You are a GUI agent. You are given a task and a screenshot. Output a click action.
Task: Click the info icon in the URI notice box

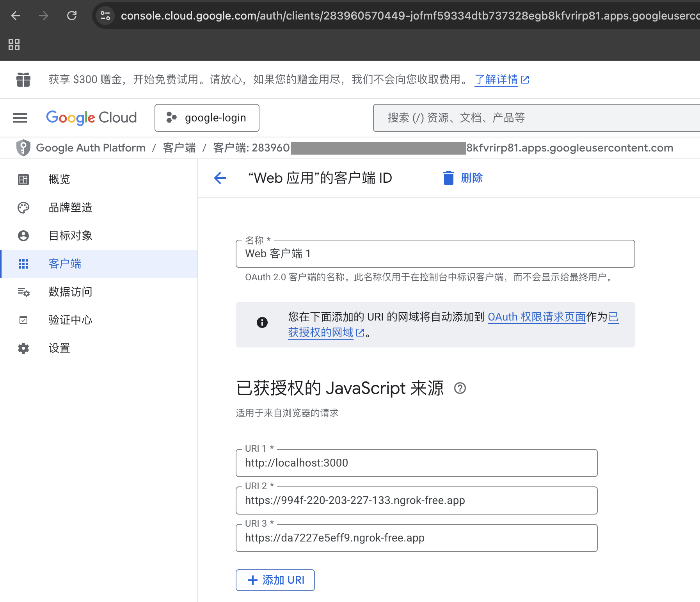tap(262, 322)
